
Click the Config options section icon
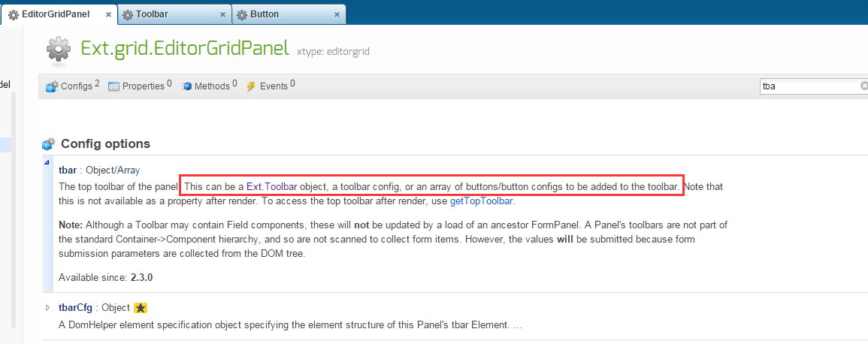click(x=49, y=144)
